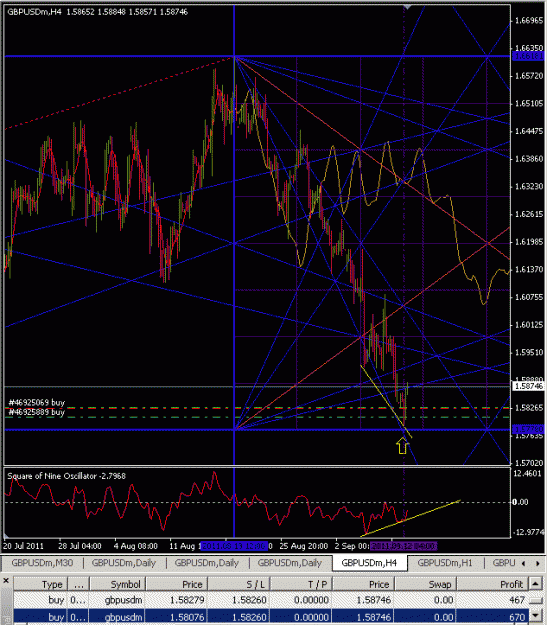Click the '20 Jul 2011' time axis label
547x625 pixels.
pos(24,546)
